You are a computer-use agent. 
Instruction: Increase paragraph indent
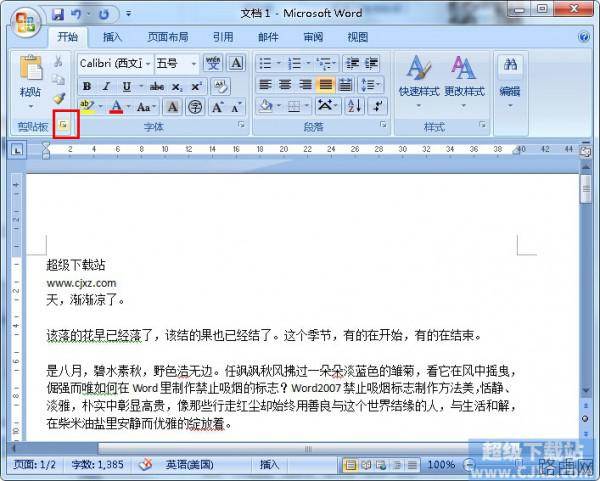click(x=371, y=64)
